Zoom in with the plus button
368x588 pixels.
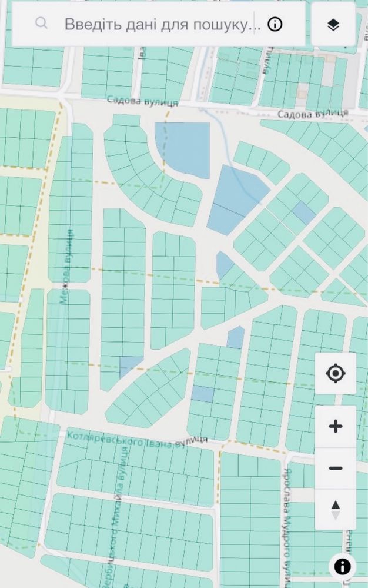pyautogui.click(x=336, y=426)
